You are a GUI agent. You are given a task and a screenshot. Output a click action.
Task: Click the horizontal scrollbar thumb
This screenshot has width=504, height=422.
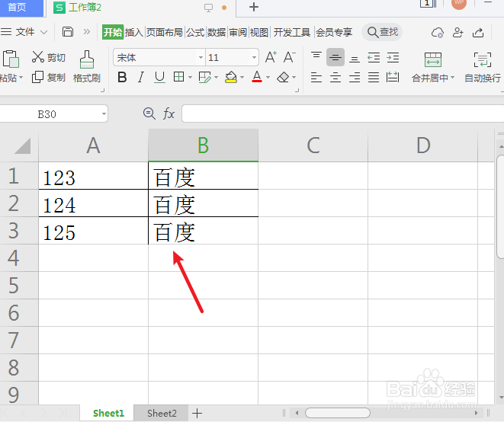click(x=338, y=413)
